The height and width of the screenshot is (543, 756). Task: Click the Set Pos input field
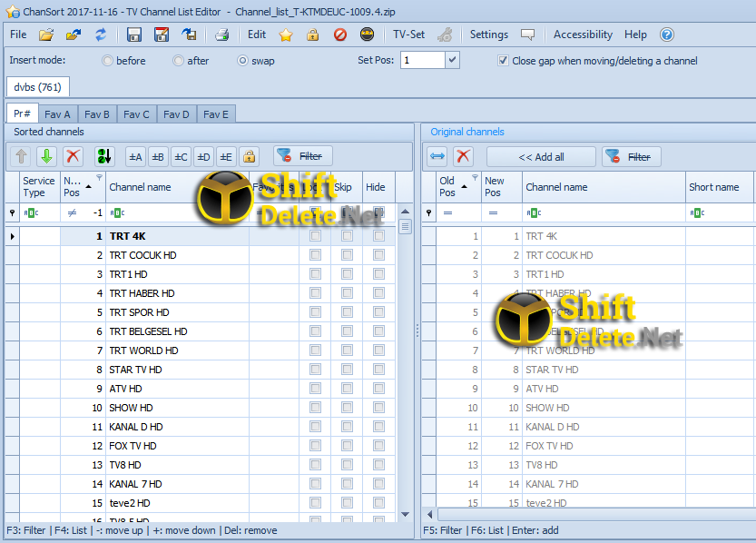pos(422,60)
